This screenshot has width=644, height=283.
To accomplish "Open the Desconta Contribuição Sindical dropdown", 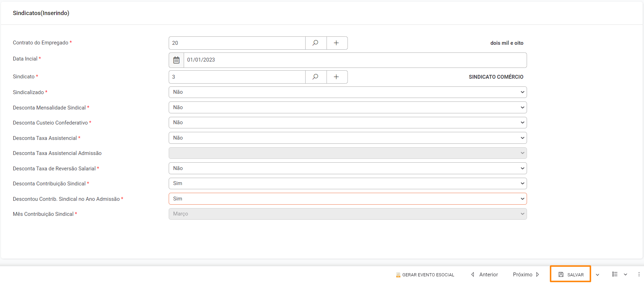I will pyautogui.click(x=347, y=183).
